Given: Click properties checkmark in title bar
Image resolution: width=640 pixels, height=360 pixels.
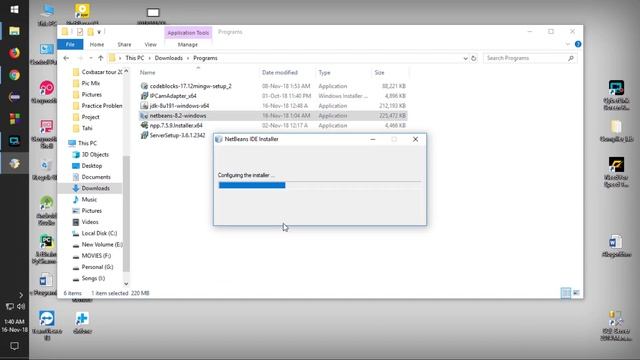Looking at the screenshot, I should coord(80,32).
